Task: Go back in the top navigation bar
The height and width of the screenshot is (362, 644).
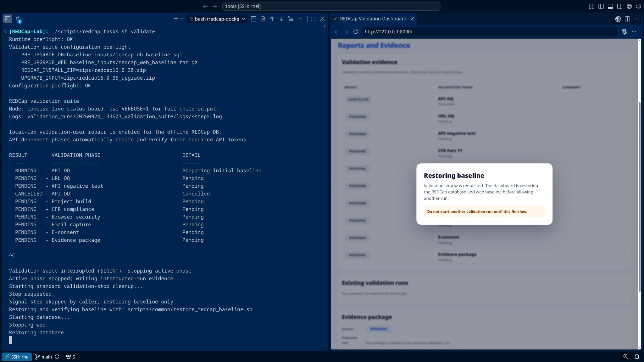Action: pyautogui.click(x=205, y=6)
